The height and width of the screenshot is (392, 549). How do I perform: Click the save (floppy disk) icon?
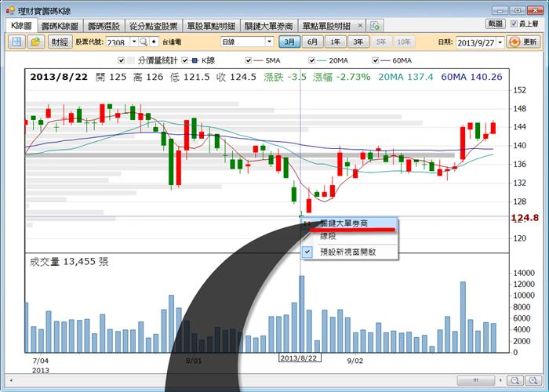pos(16,42)
